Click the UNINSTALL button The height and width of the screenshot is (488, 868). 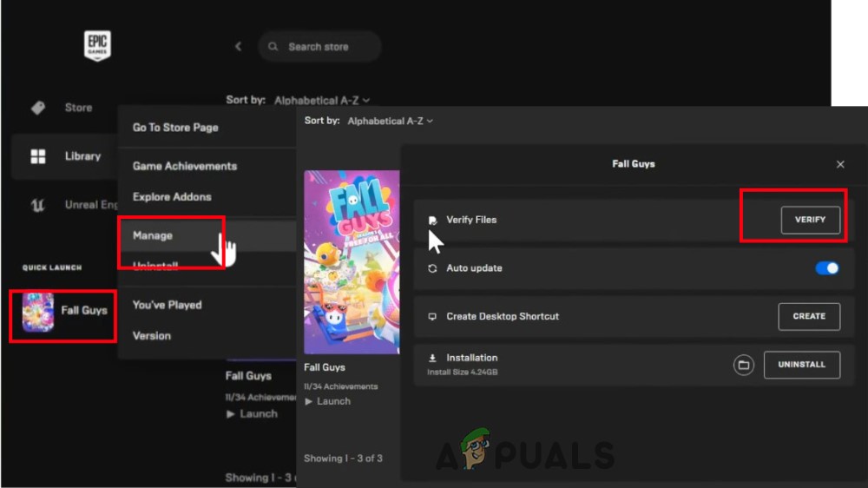point(802,365)
